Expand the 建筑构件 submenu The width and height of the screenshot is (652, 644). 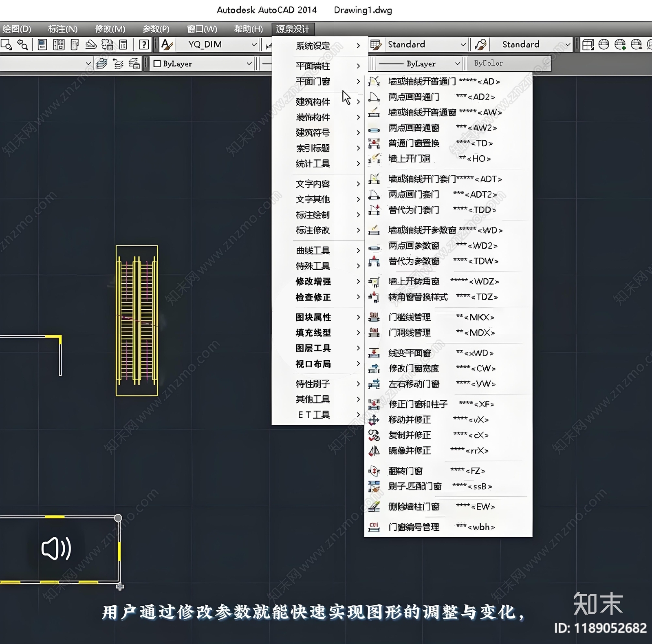318,101
